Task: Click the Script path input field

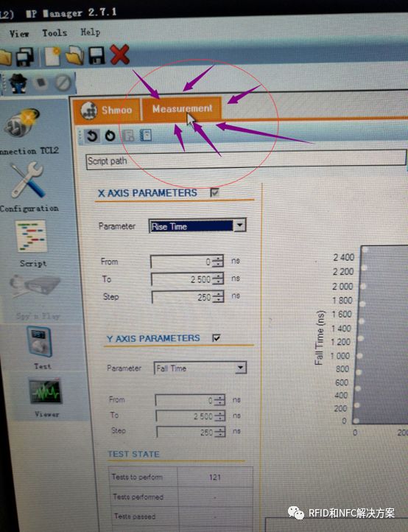Action: tap(246, 159)
